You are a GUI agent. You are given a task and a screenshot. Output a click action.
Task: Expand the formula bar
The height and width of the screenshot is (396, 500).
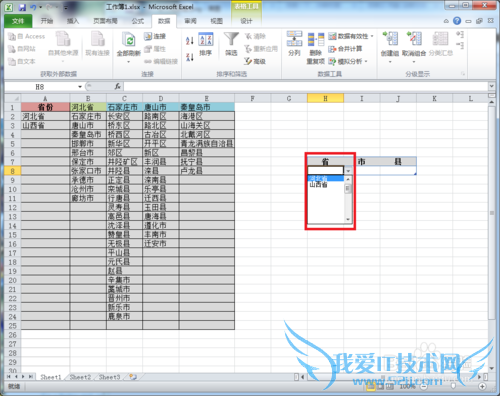pos(492,86)
